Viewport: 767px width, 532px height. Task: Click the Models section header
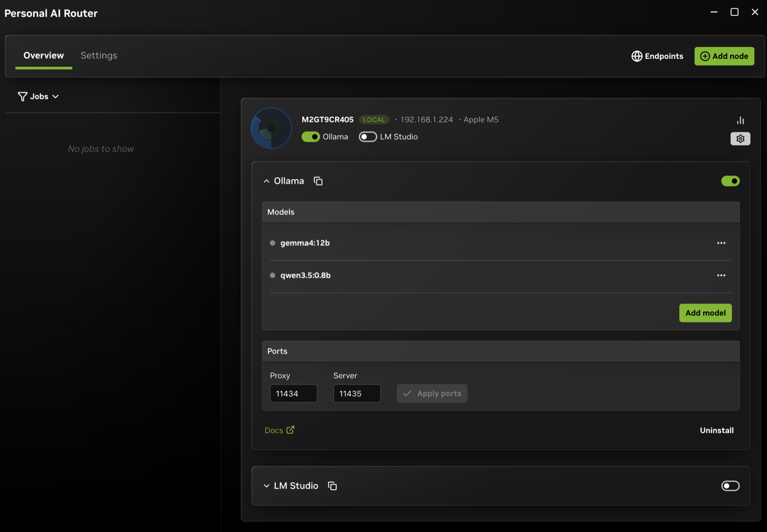click(500, 212)
